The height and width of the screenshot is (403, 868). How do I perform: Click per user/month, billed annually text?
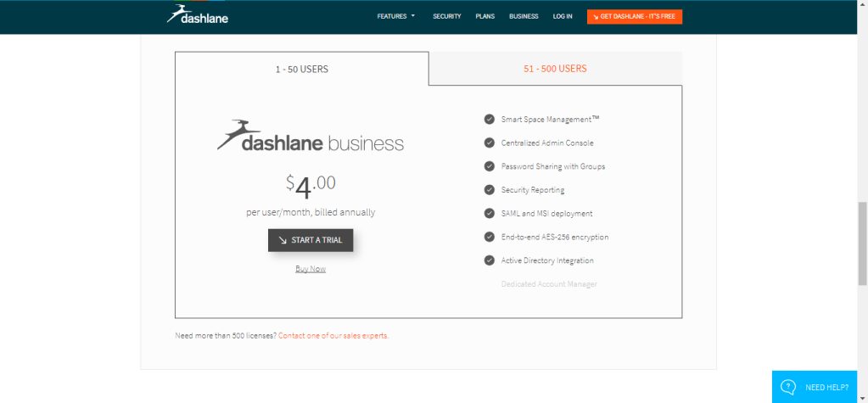coord(311,213)
